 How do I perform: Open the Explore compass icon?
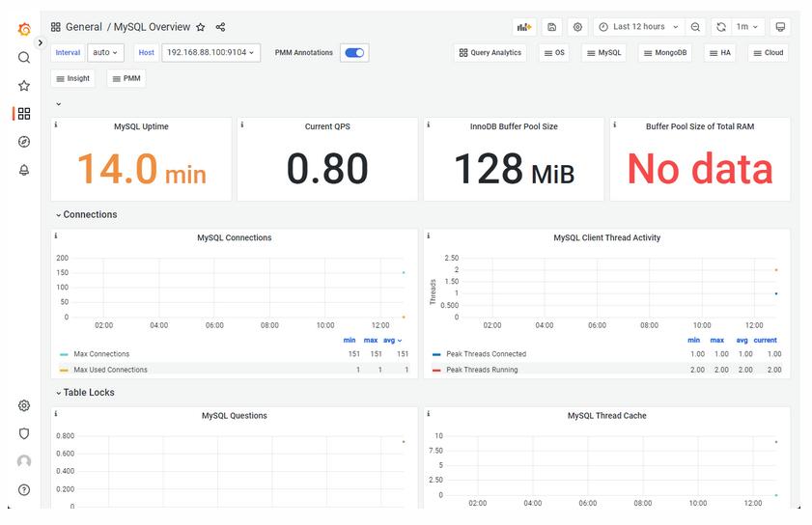click(x=24, y=142)
